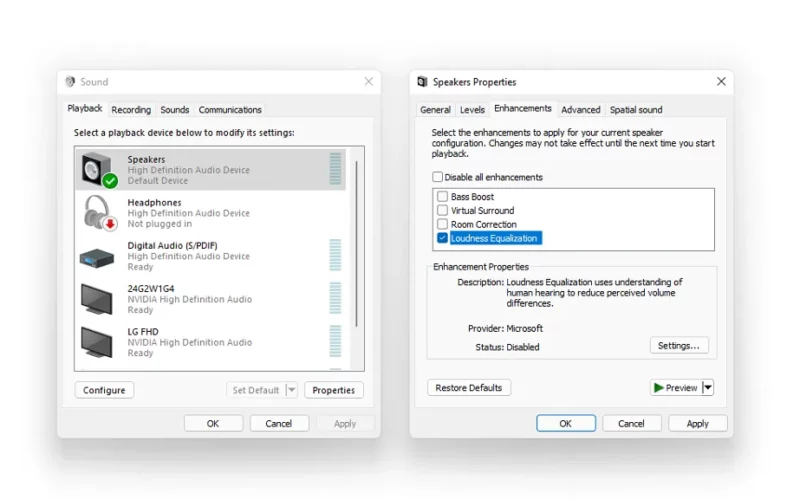The height and width of the screenshot is (500, 800).
Task: Enable the Virtual Surround checkbox
Action: point(442,210)
